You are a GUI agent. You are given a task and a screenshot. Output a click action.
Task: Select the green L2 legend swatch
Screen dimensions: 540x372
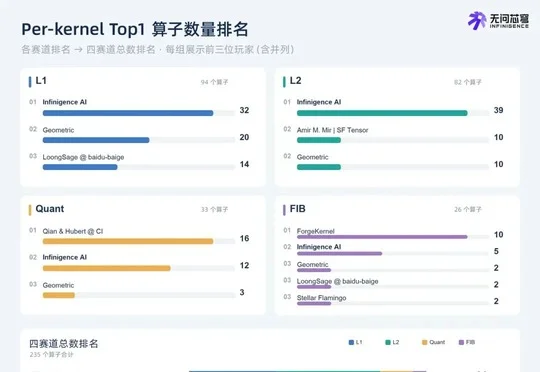pyautogui.click(x=388, y=342)
